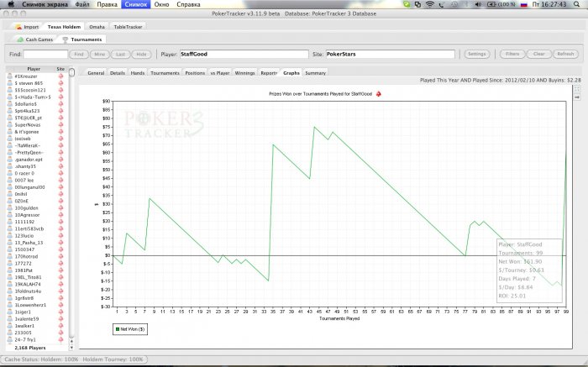The width and height of the screenshot is (588, 367).
Task: Click the scrollbar thumb atop the player list
Action: click(x=71, y=71)
